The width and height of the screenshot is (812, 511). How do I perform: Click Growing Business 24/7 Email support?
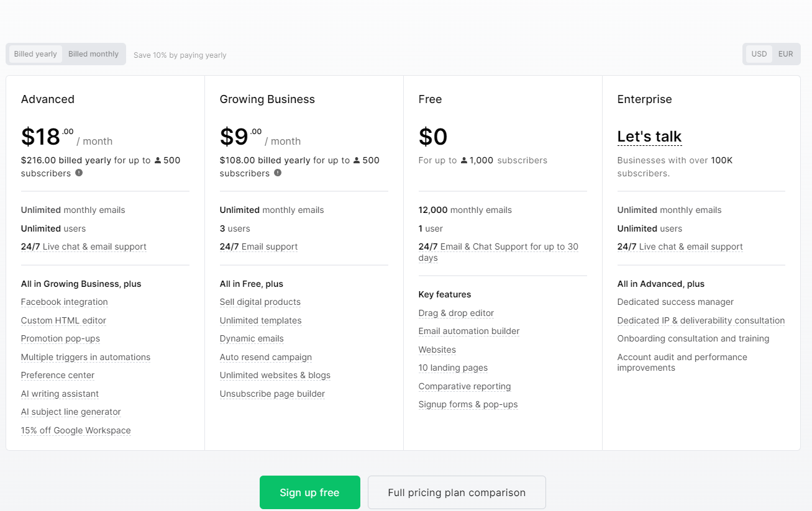(x=258, y=247)
